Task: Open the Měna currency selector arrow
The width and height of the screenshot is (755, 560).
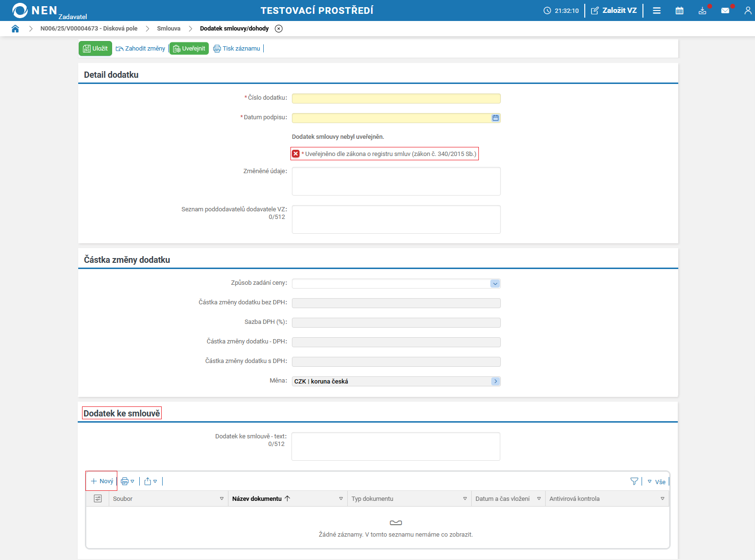Action: pos(496,381)
